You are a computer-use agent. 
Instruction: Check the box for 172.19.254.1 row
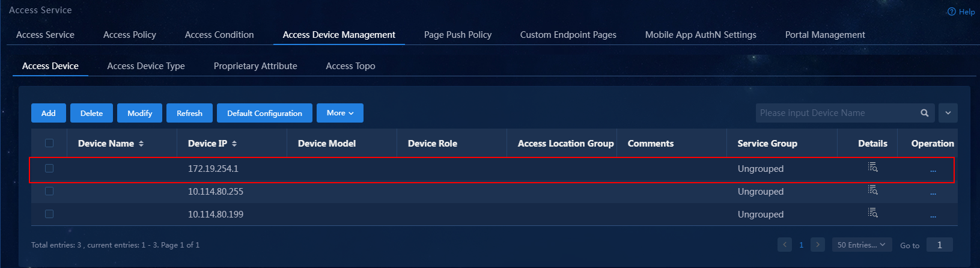(x=49, y=168)
